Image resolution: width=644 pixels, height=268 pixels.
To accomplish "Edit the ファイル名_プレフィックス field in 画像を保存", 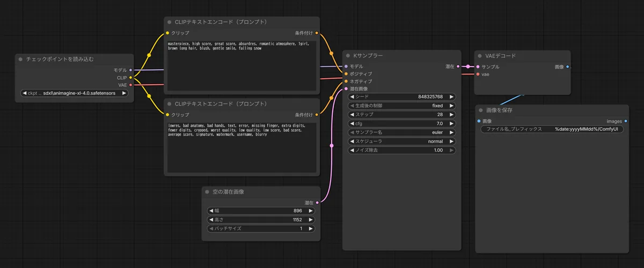I will (x=552, y=130).
